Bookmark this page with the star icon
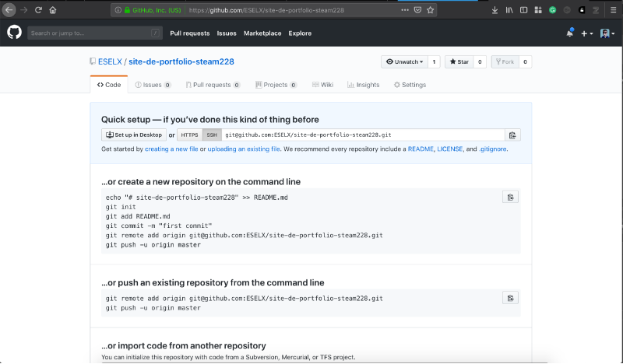Screen dimensions: 623x364 [431, 10]
